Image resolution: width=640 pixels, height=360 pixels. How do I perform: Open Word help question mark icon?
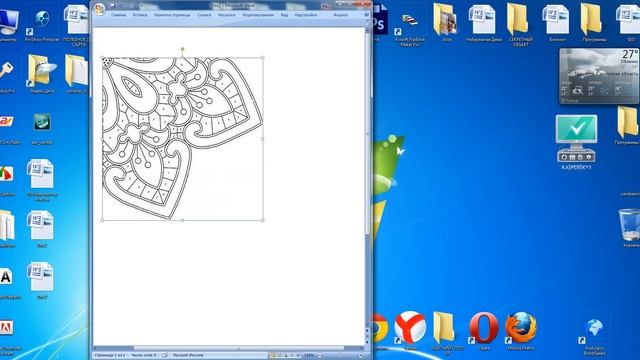366,15
